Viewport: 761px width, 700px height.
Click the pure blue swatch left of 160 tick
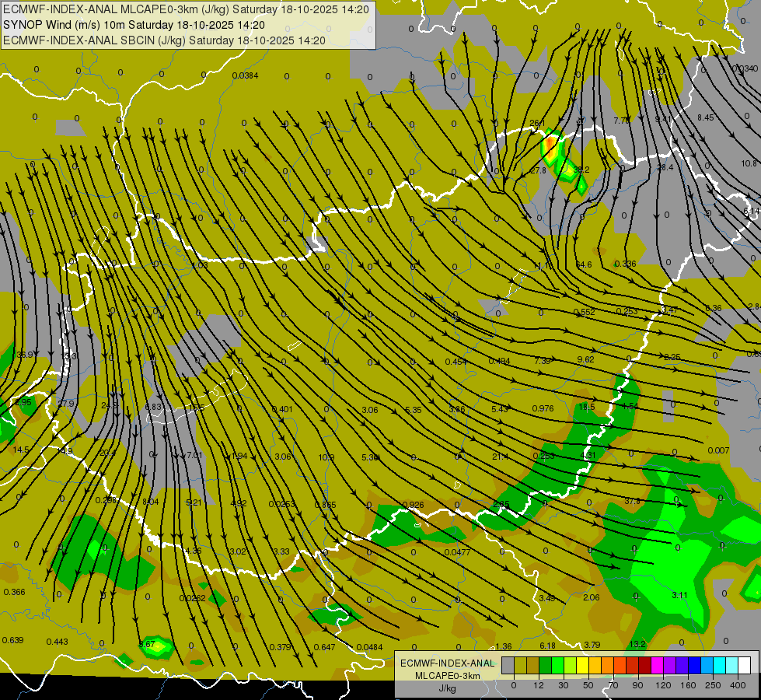pyautogui.click(x=695, y=665)
